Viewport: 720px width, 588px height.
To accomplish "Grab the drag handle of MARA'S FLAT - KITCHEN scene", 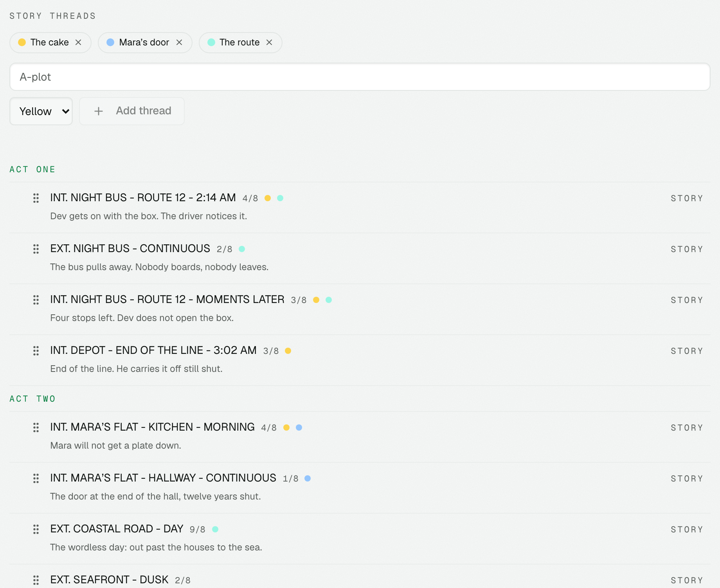I will pyautogui.click(x=36, y=427).
